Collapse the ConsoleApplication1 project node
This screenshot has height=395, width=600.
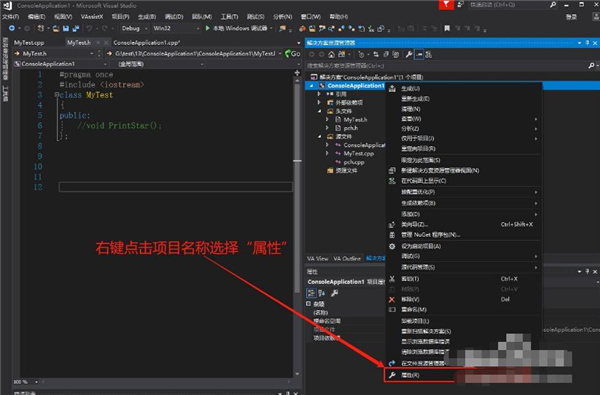(x=311, y=86)
